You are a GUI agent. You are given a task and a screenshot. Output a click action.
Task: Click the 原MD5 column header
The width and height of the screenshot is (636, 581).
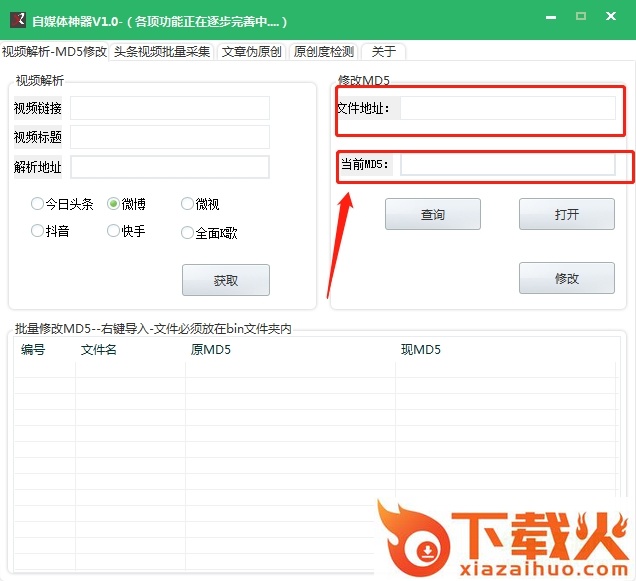pyautogui.click(x=210, y=350)
